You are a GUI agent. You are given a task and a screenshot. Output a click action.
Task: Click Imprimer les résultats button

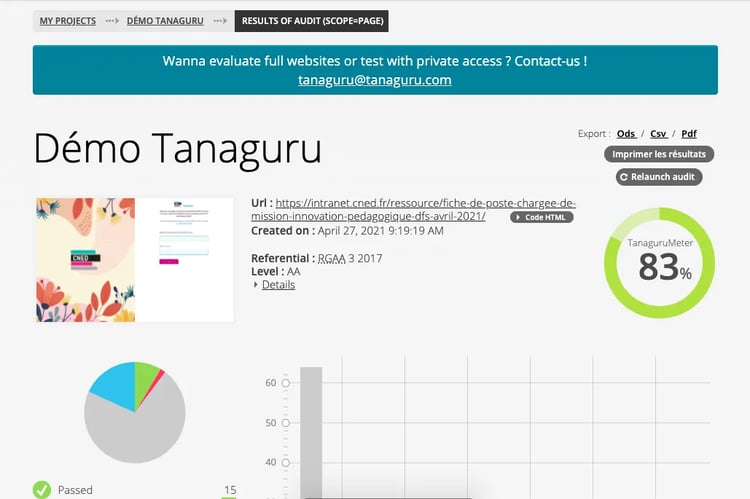coord(658,154)
